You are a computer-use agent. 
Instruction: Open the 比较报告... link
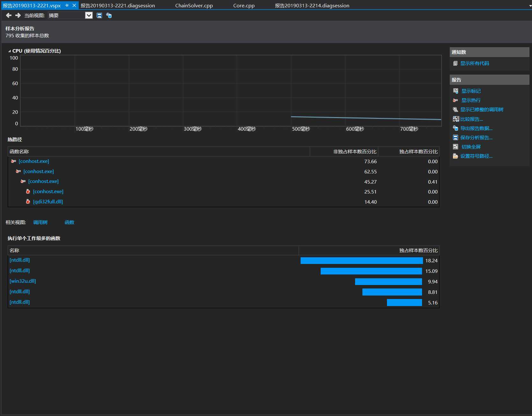[471, 119]
